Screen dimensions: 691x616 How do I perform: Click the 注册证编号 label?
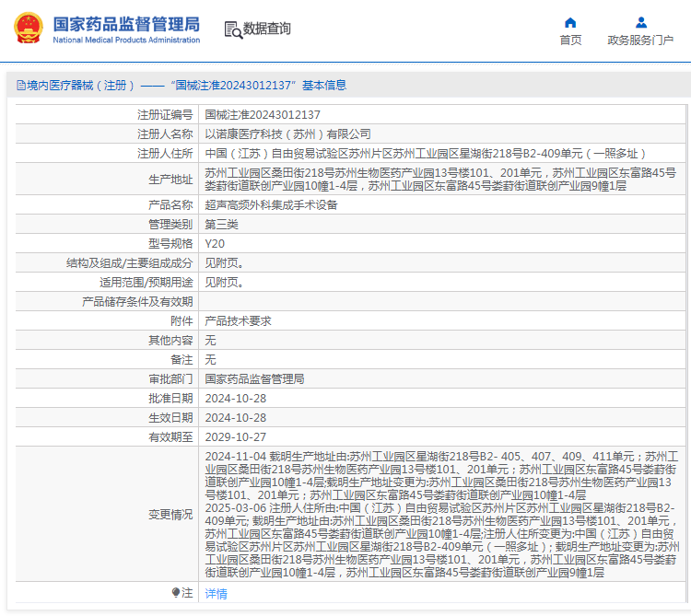165,115
